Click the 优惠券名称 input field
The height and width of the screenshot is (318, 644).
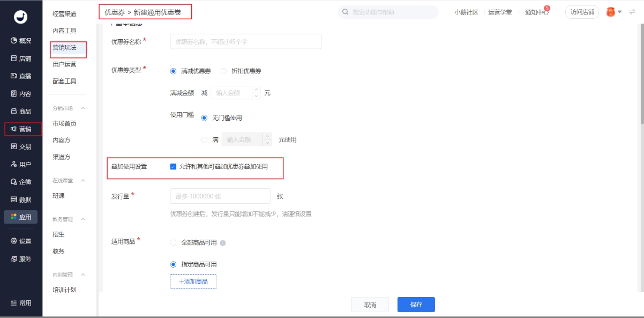244,41
